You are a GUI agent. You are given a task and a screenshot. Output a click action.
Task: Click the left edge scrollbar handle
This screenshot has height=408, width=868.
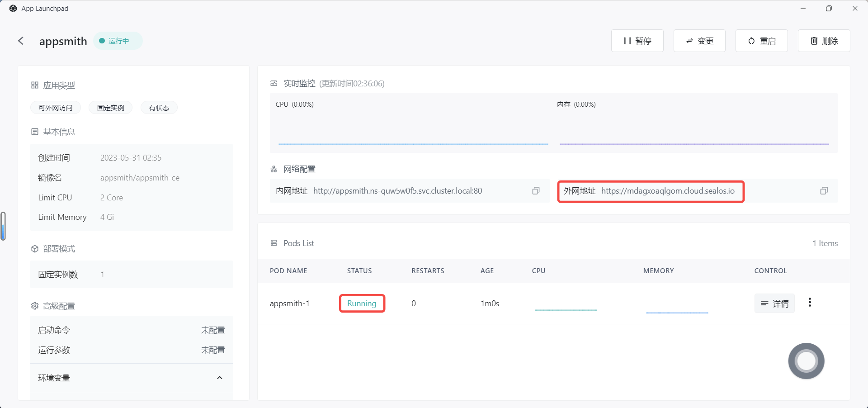pyautogui.click(x=3, y=226)
